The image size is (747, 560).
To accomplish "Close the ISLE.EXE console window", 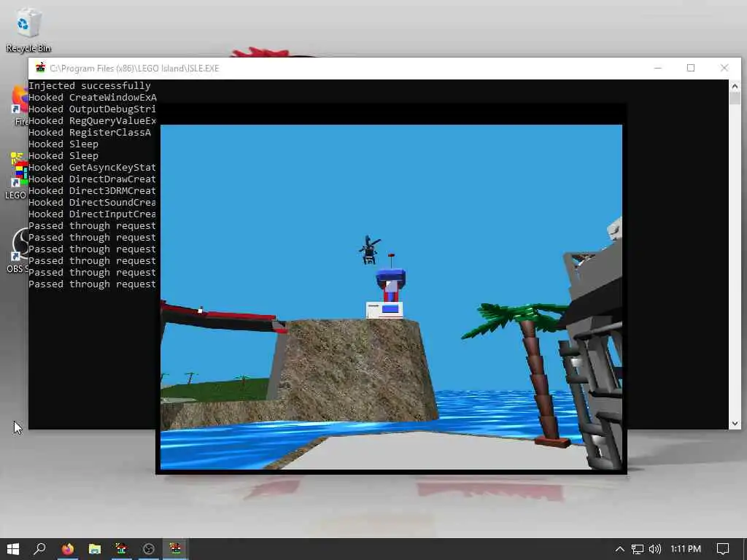I will pyautogui.click(x=724, y=68).
